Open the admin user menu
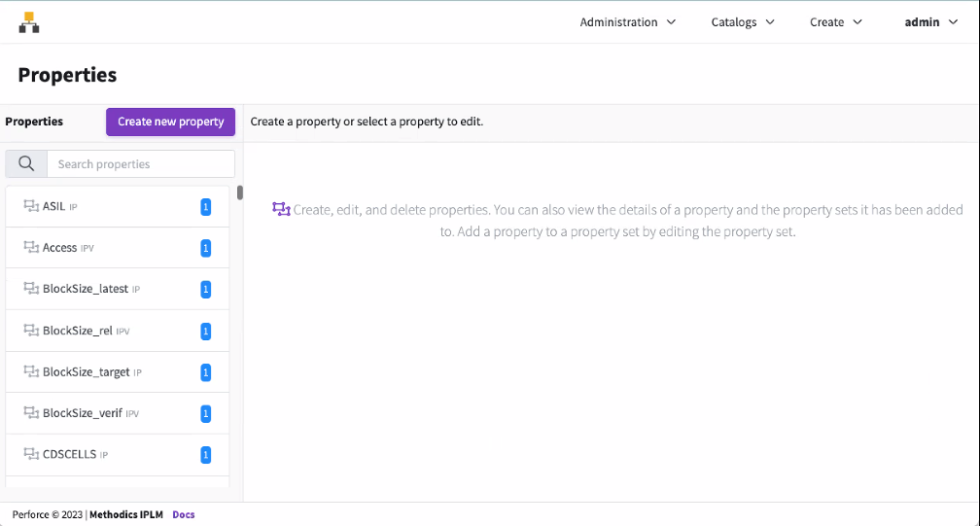980x526 pixels. (x=930, y=22)
